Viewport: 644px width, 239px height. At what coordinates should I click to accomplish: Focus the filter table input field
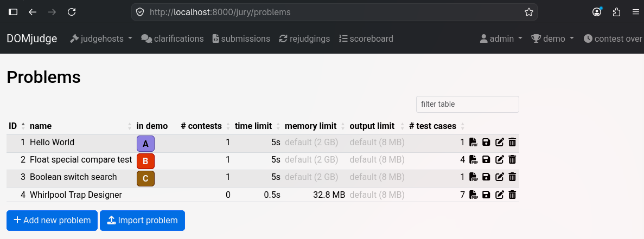(467, 104)
